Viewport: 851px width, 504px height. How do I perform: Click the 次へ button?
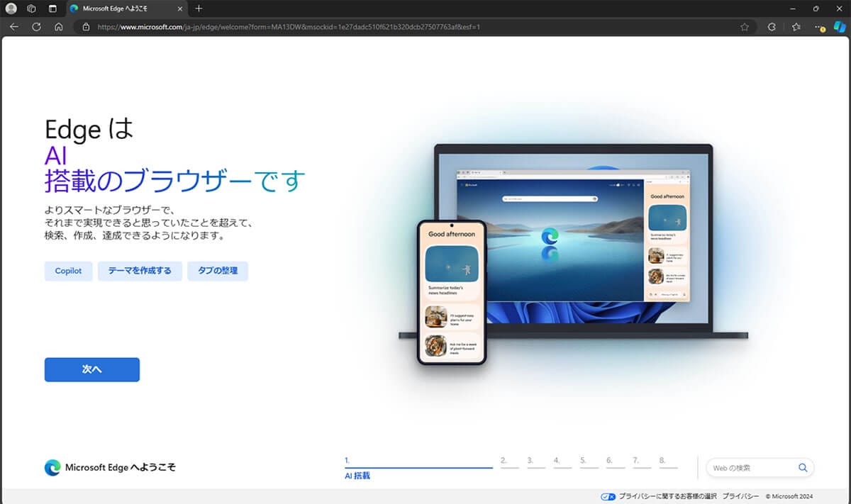[92, 369]
